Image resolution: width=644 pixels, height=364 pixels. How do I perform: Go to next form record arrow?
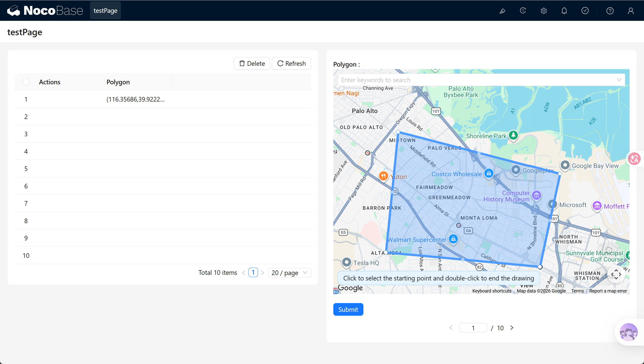512,328
